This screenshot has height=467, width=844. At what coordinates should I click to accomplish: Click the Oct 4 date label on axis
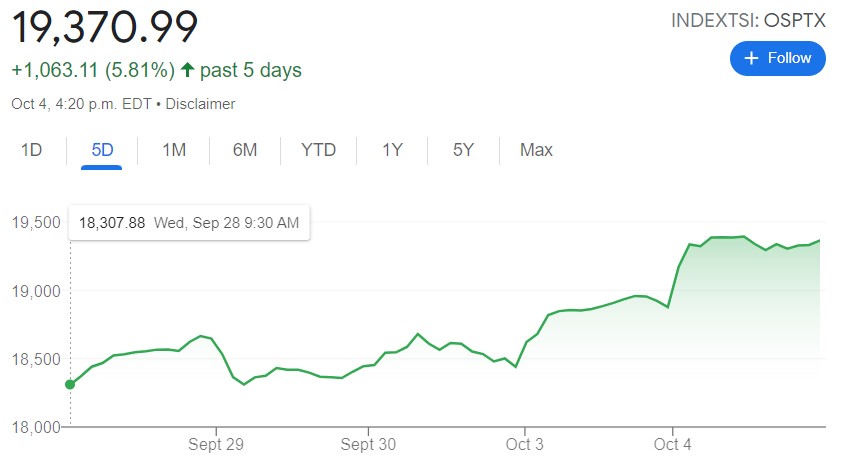tap(673, 443)
